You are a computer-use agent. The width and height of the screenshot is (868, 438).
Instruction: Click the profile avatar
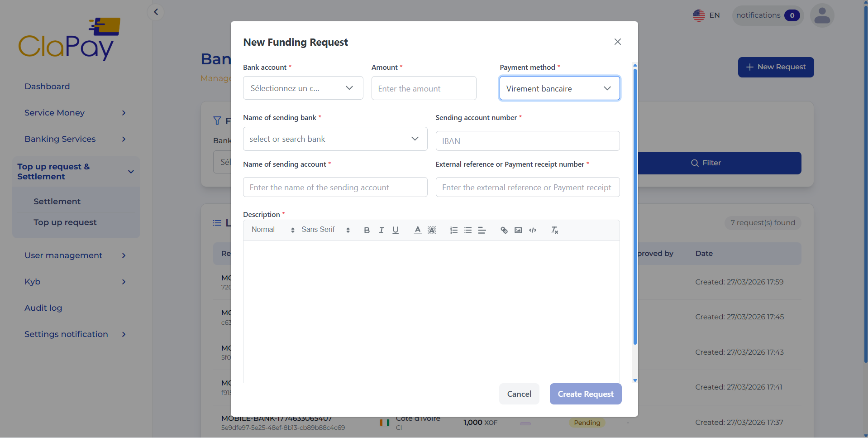[821, 15]
